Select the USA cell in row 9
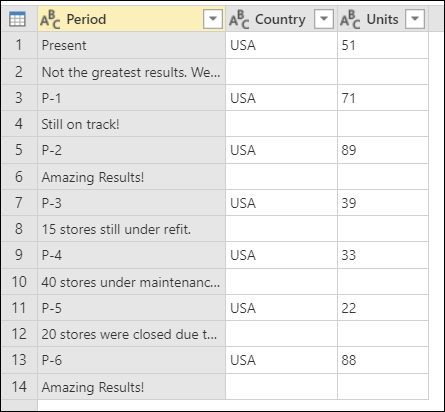The image size is (445, 412). click(x=281, y=255)
